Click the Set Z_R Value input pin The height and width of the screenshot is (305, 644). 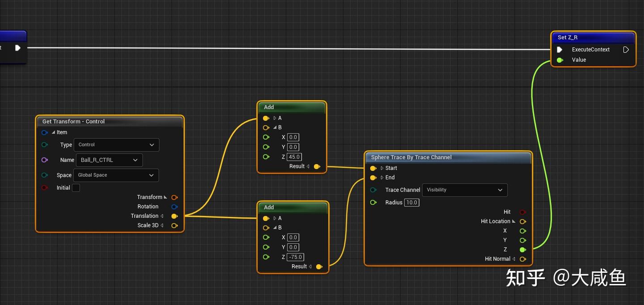560,60
